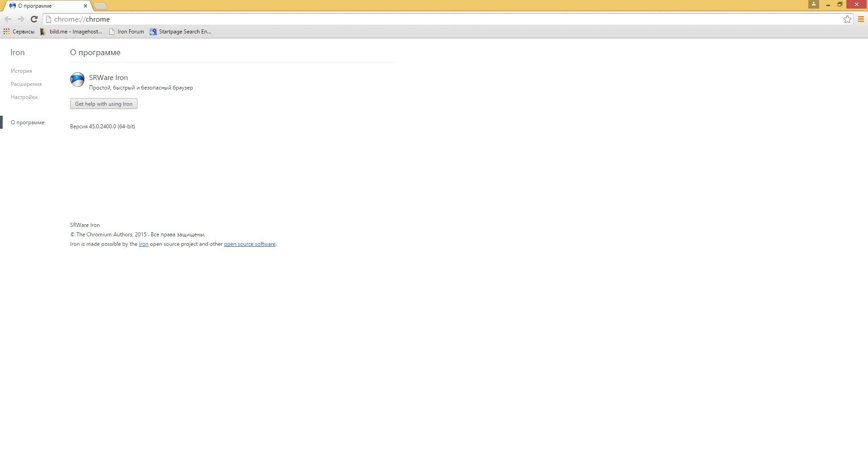Image resolution: width=868 pixels, height=470 pixels.
Task: Click "Get help with using Iron" button
Action: coord(104,104)
